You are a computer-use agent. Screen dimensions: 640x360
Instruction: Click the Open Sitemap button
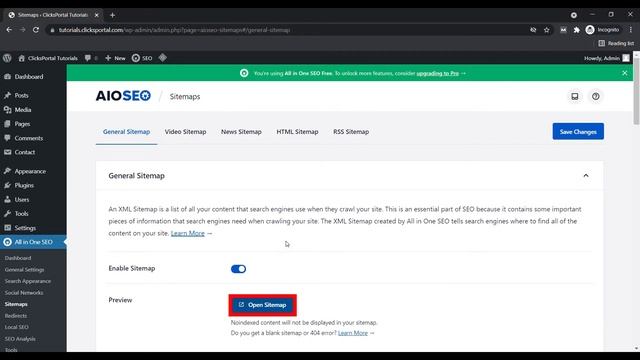click(x=263, y=305)
